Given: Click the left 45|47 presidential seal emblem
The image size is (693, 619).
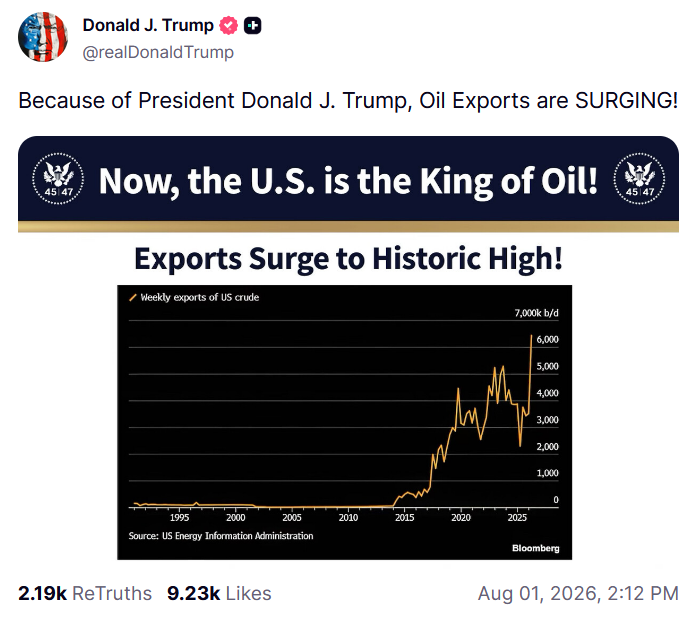Looking at the screenshot, I should [x=58, y=178].
